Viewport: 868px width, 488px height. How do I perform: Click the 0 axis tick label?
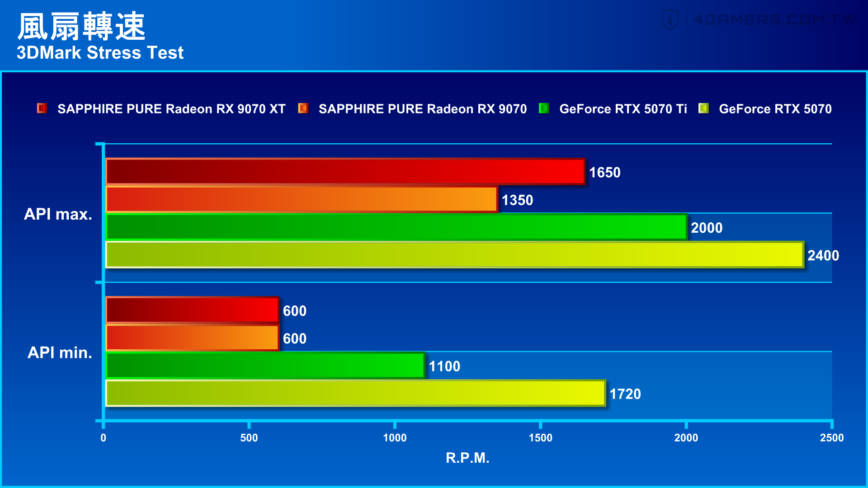[x=104, y=438]
